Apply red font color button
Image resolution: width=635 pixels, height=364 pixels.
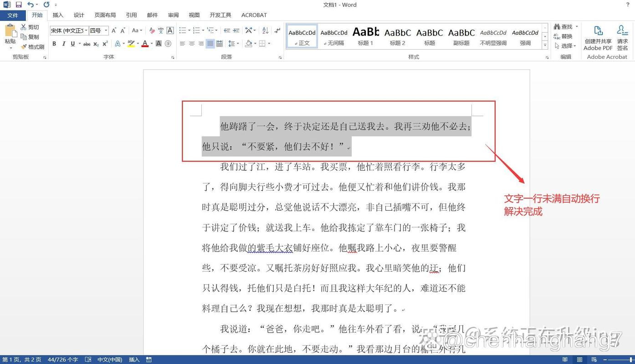(145, 44)
